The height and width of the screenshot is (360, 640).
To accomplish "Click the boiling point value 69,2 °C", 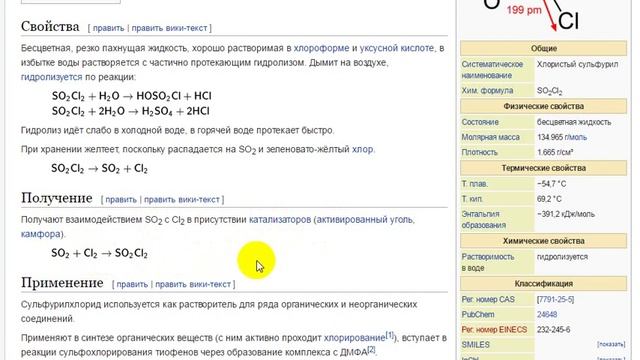I will coord(549,199).
